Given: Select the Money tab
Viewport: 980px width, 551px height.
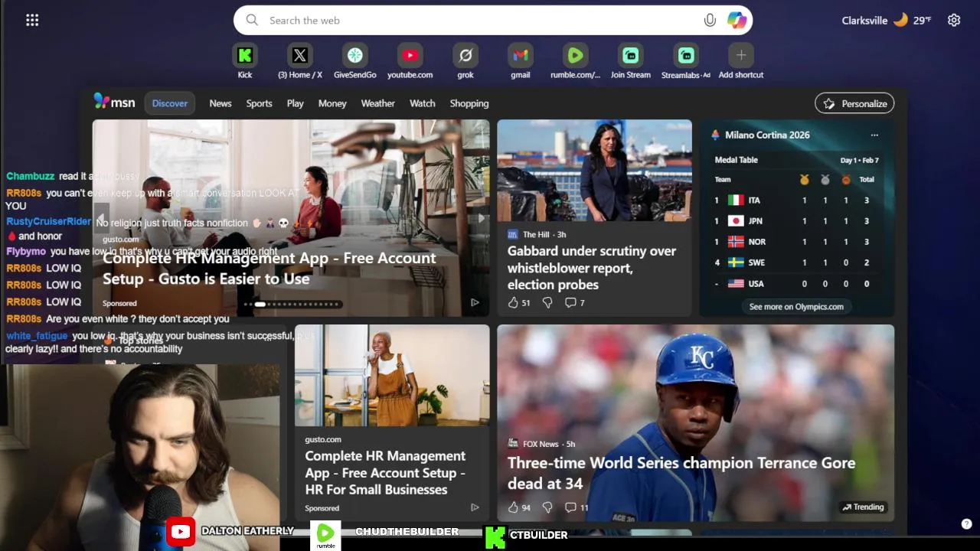Looking at the screenshot, I should pyautogui.click(x=332, y=103).
